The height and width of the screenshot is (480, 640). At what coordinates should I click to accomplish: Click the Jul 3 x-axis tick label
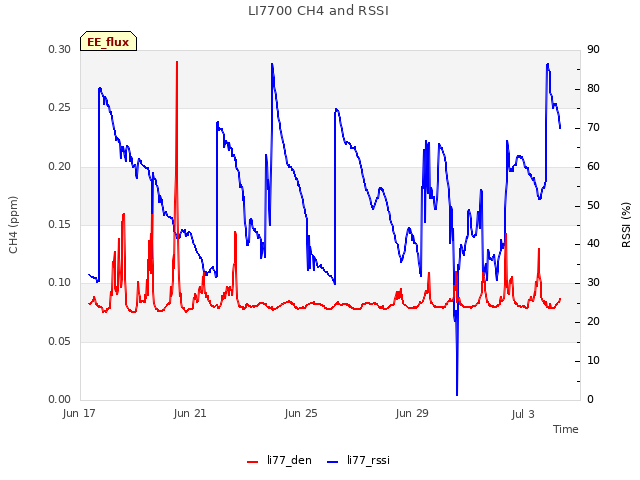point(523,414)
